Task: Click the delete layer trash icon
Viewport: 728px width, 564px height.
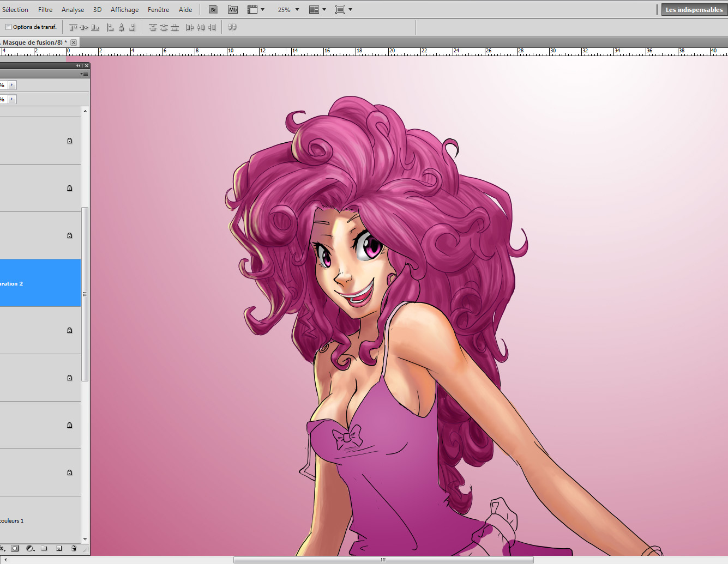Action: [x=74, y=549]
